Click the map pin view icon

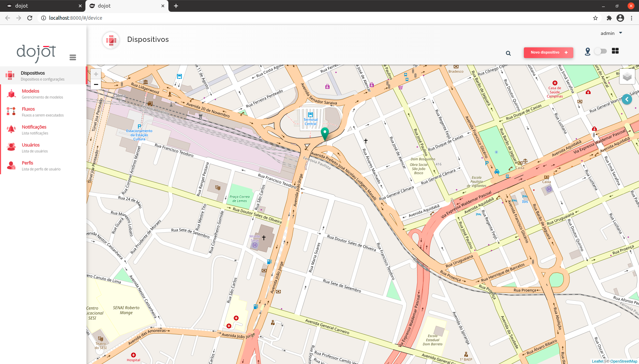click(587, 52)
